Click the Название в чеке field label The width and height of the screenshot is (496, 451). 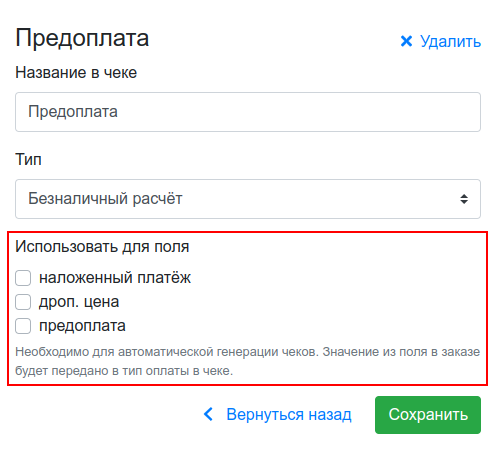pyautogui.click(x=76, y=72)
